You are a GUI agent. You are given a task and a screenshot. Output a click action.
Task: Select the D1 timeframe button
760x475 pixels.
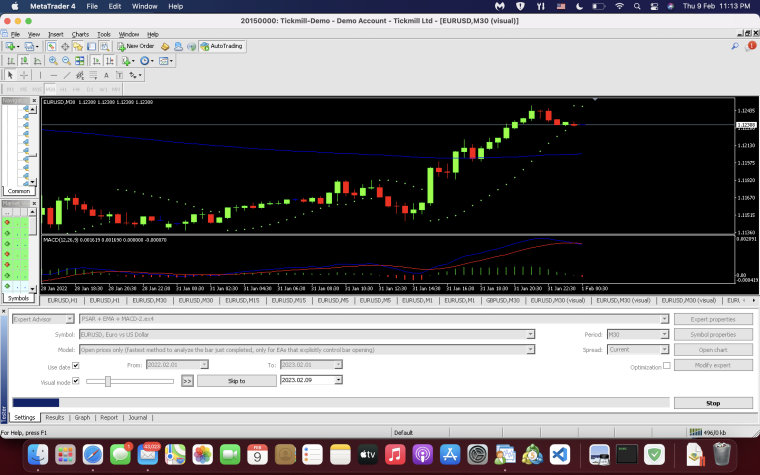coord(90,89)
